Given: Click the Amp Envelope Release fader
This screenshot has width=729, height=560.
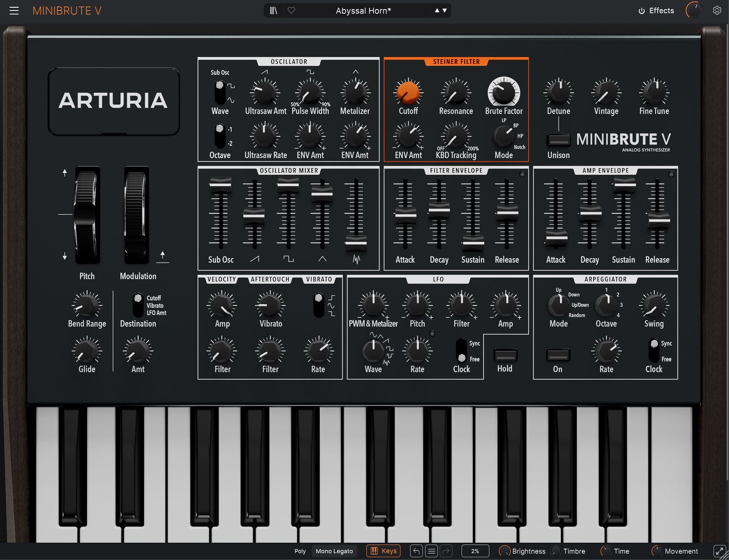Looking at the screenshot, I should [x=659, y=220].
